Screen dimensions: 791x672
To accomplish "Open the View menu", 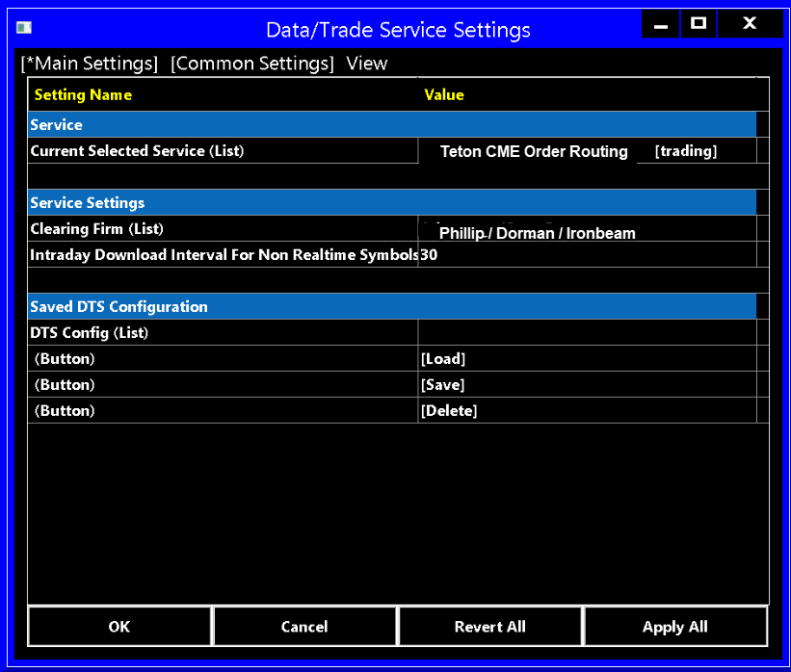I will pyautogui.click(x=367, y=64).
